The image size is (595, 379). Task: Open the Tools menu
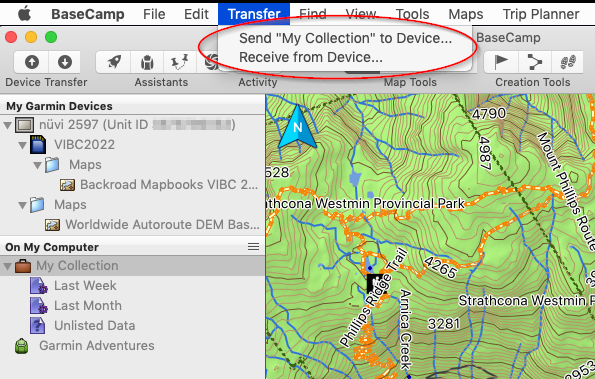pos(412,14)
